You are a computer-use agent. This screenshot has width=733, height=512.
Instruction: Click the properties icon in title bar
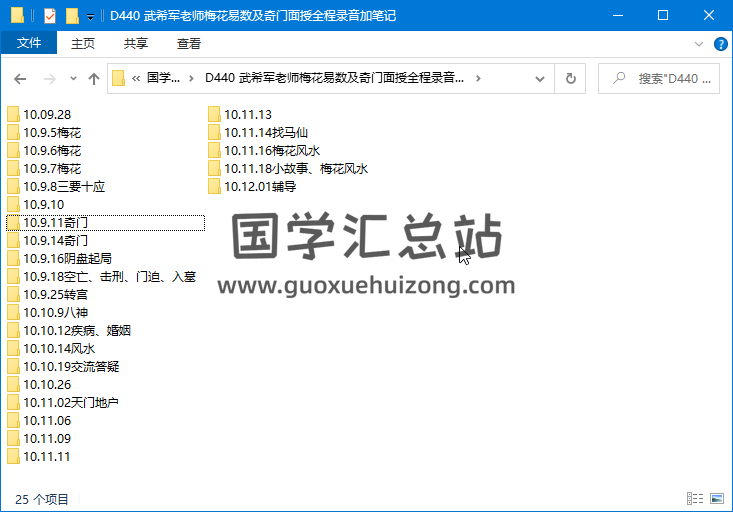coord(50,16)
